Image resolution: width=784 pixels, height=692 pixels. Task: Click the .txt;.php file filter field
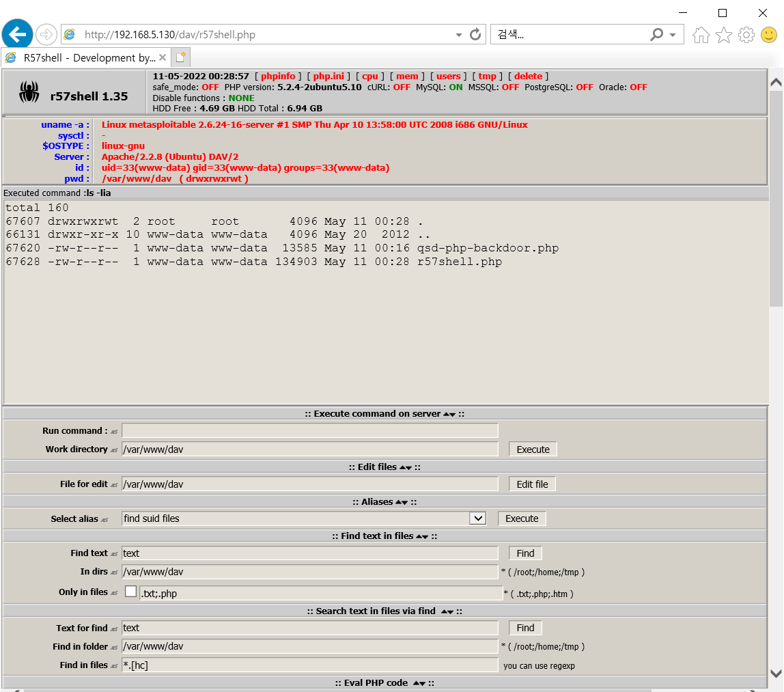click(320, 593)
